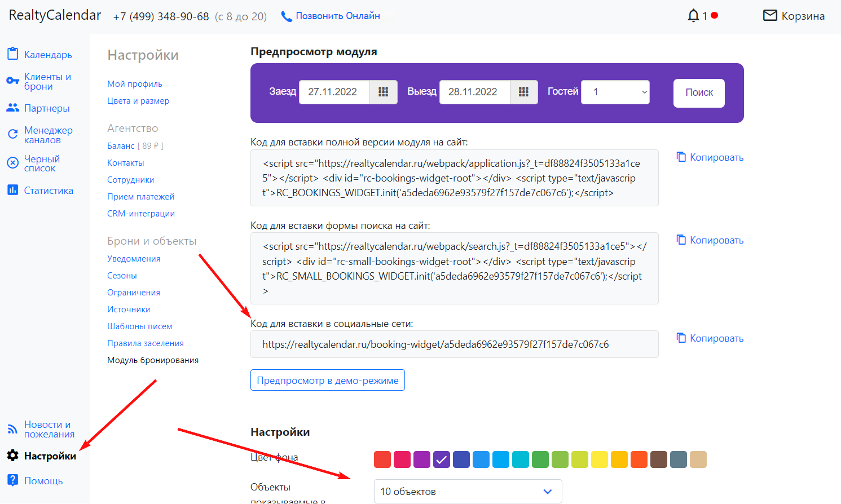Viewport: 841px width, 504px height.
Task: Open Черный список section
Action: point(42,163)
